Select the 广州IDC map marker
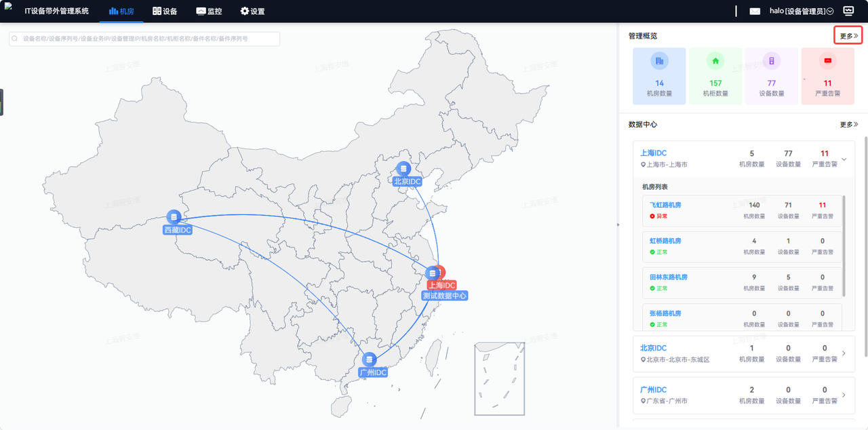 click(370, 359)
